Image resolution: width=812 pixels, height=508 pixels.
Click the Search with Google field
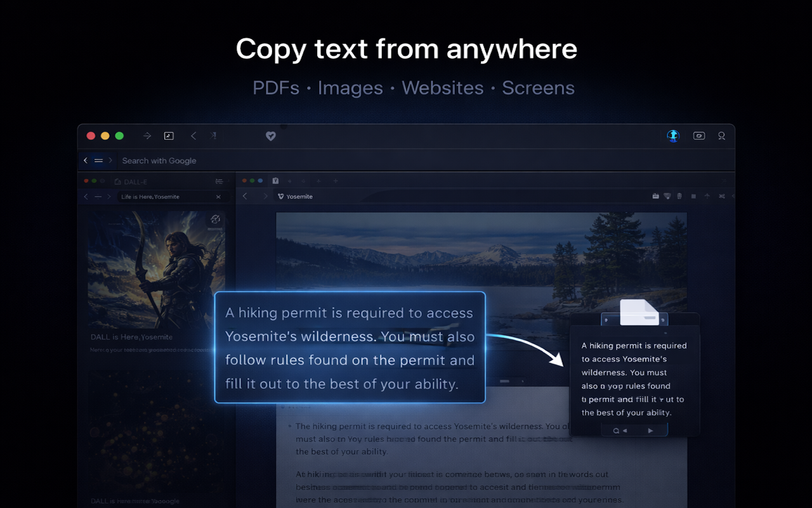[x=159, y=160]
